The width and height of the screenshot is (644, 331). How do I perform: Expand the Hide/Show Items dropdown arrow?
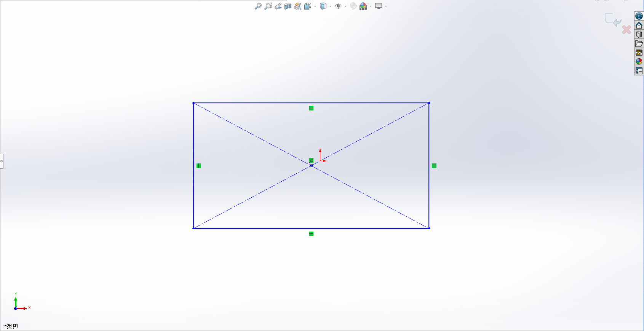point(345,6)
